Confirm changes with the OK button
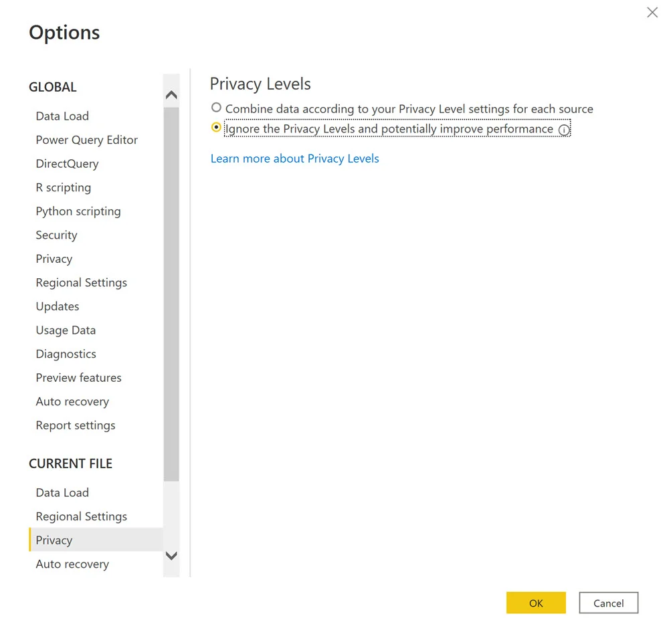 536,603
